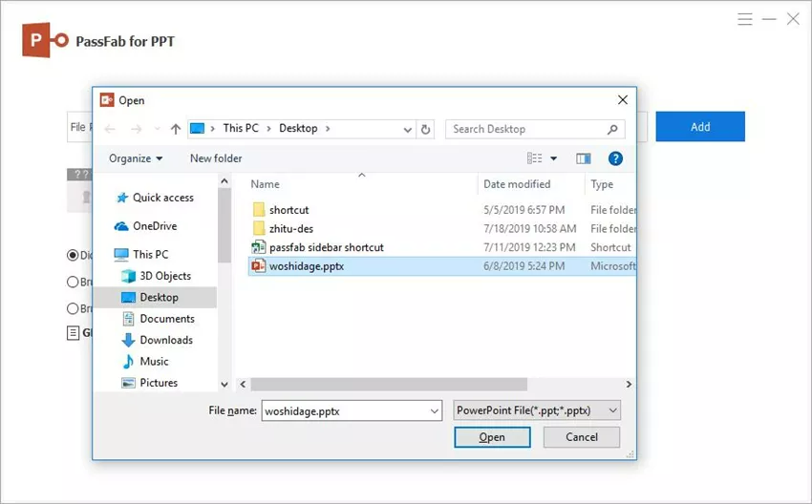Select the woshidage.pptx file
This screenshot has width=812, height=504.
[306, 266]
